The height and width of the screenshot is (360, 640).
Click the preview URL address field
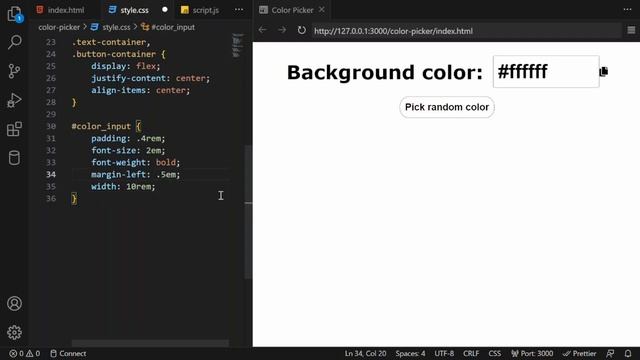click(467, 31)
